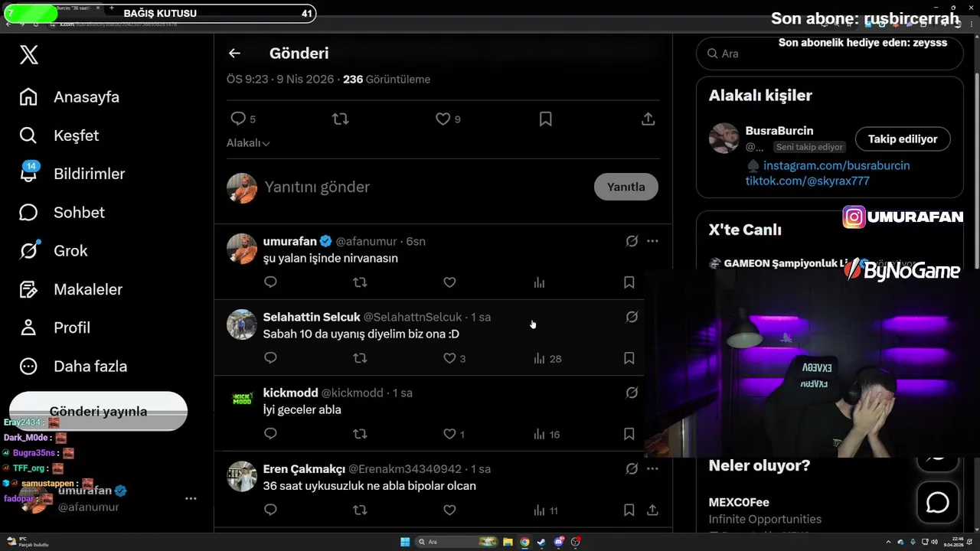Repost Eren Çakmakçı's comment
The height and width of the screenshot is (551, 980).
[x=360, y=510]
